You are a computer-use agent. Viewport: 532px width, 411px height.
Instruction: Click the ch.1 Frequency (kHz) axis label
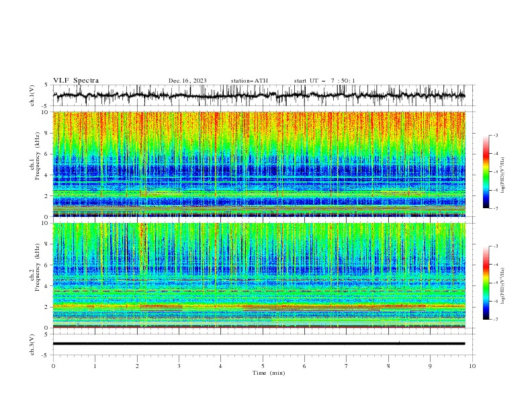tap(35, 156)
